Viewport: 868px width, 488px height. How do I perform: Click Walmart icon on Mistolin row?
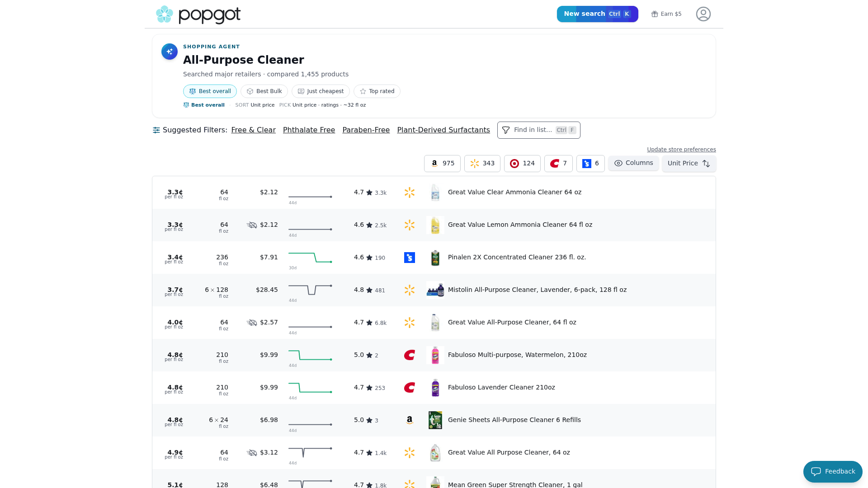point(410,290)
